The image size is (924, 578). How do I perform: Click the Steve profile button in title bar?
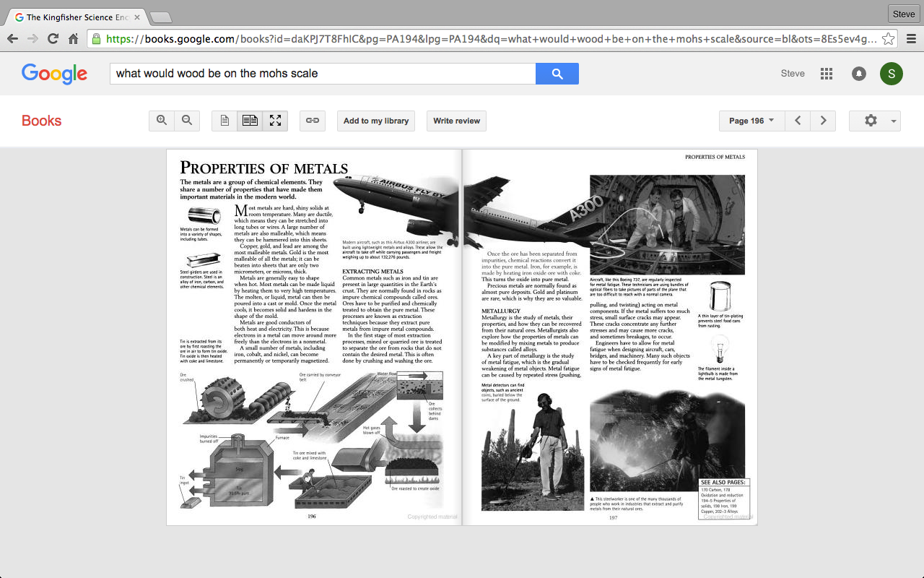click(904, 14)
